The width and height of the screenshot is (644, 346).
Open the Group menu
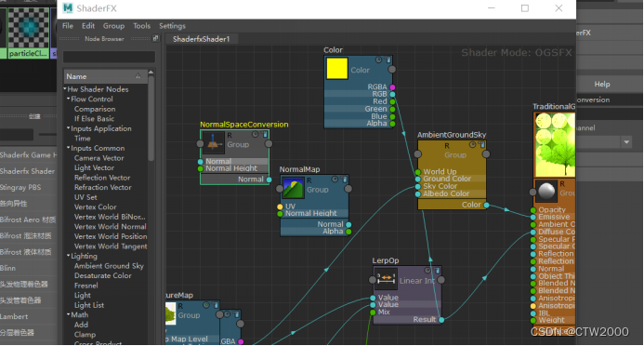(113, 25)
